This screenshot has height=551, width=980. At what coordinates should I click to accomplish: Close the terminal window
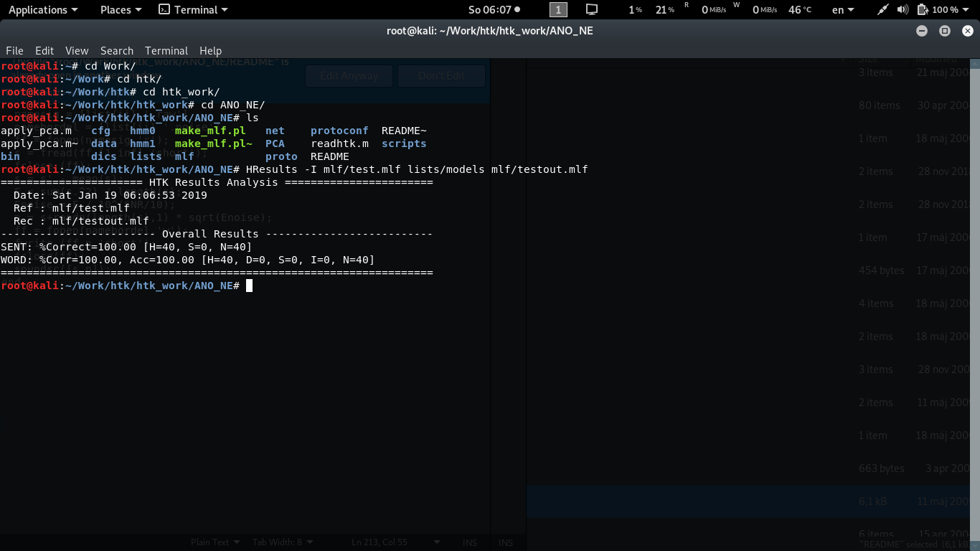pyautogui.click(x=967, y=31)
